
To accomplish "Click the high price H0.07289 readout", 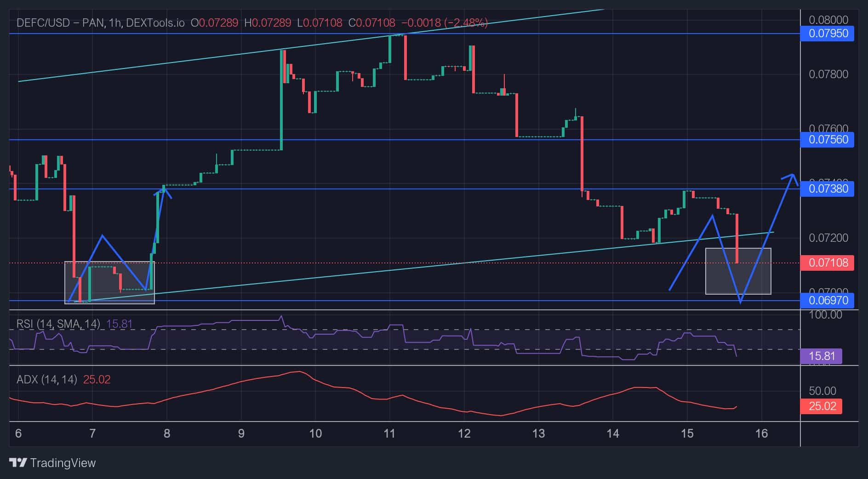I will coord(268,23).
